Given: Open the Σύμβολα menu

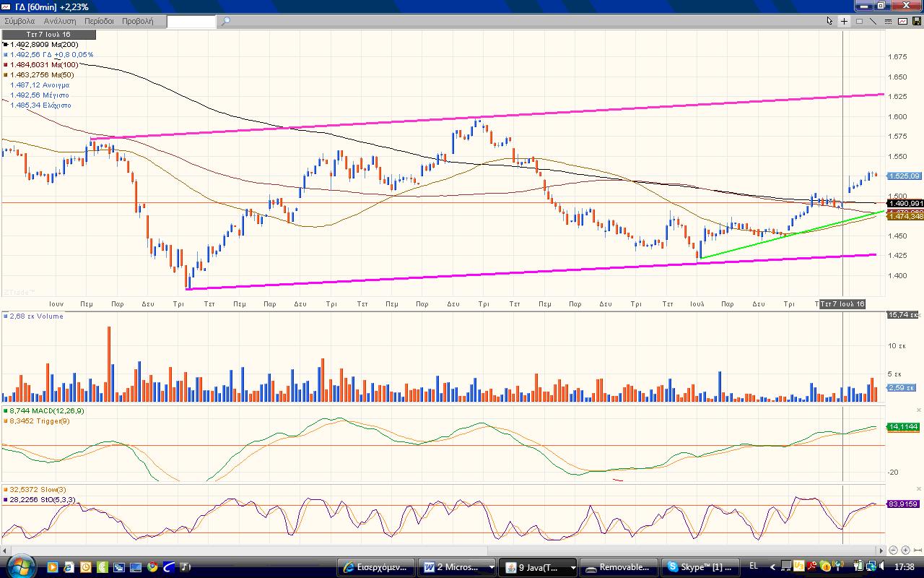Looking at the screenshot, I should 19,21.
